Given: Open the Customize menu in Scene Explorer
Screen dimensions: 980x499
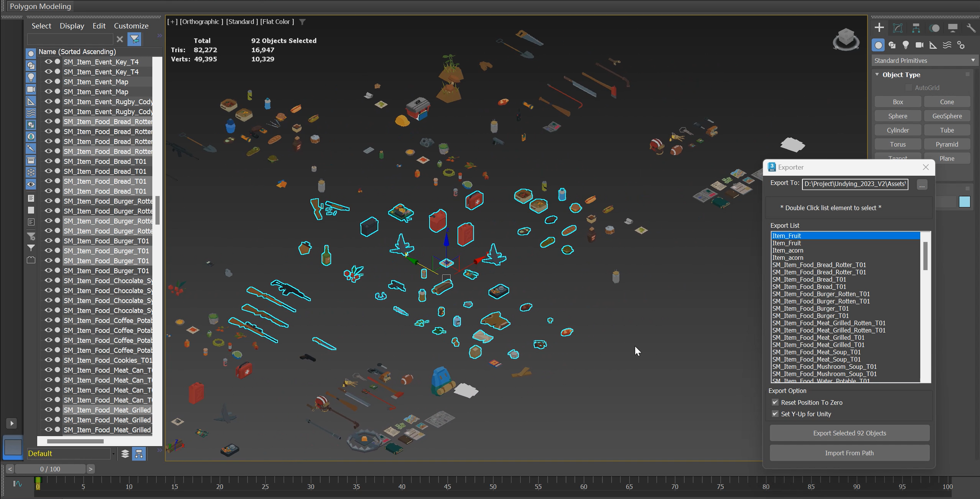Looking at the screenshot, I should pyautogui.click(x=131, y=26).
